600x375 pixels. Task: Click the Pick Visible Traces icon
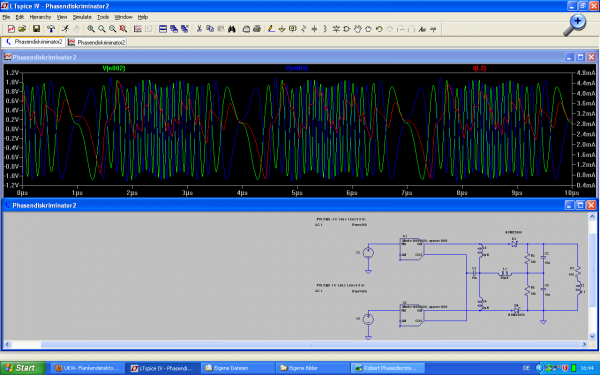[137, 29]
